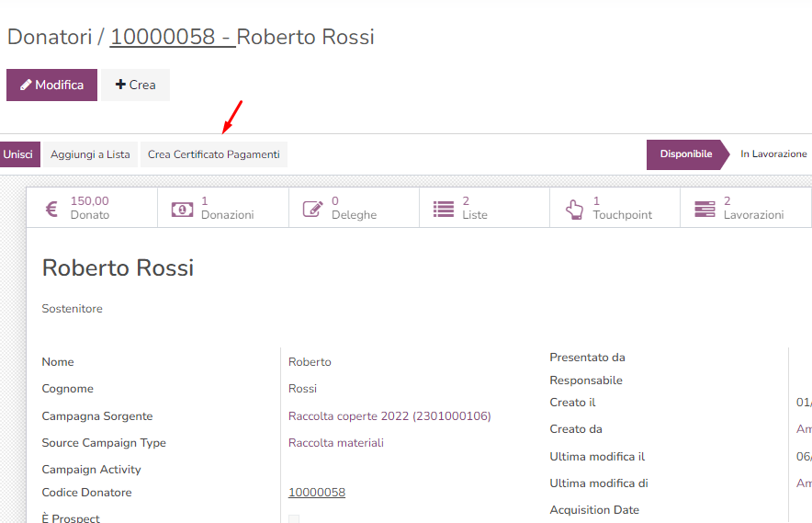Screen dimensions: 812x523
Task: Select the Disponibile status stage
Action: coord(685,154)
